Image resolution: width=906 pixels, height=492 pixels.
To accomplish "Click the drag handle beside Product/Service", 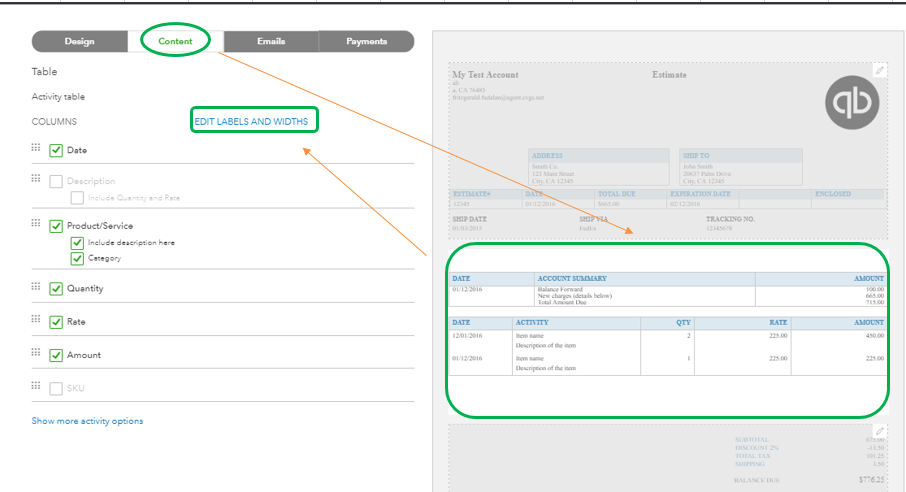I will (36, 223).
